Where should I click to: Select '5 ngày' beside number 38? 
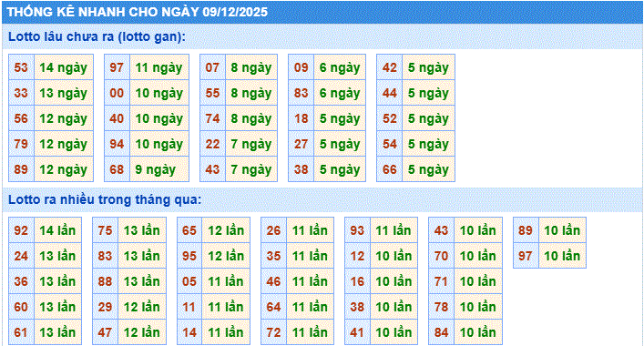(x=340, y=169)
